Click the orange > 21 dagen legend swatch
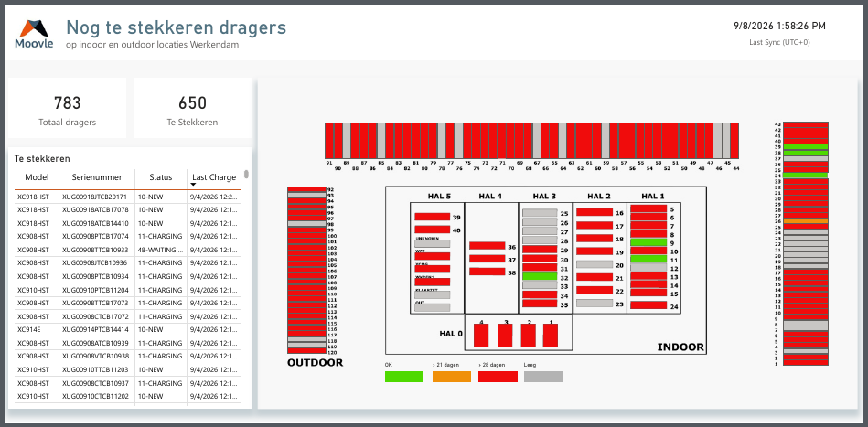This screenshot has width=868, height=427. [x=452, y=377]
